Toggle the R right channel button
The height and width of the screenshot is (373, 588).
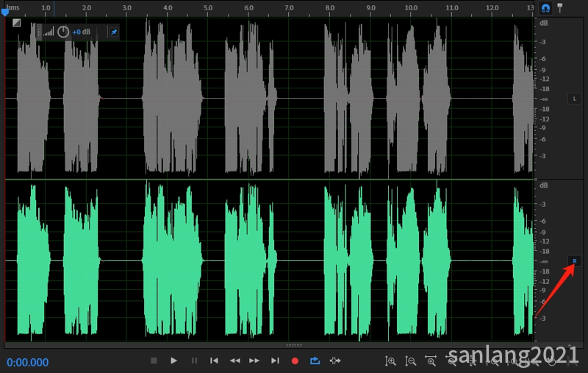click(574, 261)
